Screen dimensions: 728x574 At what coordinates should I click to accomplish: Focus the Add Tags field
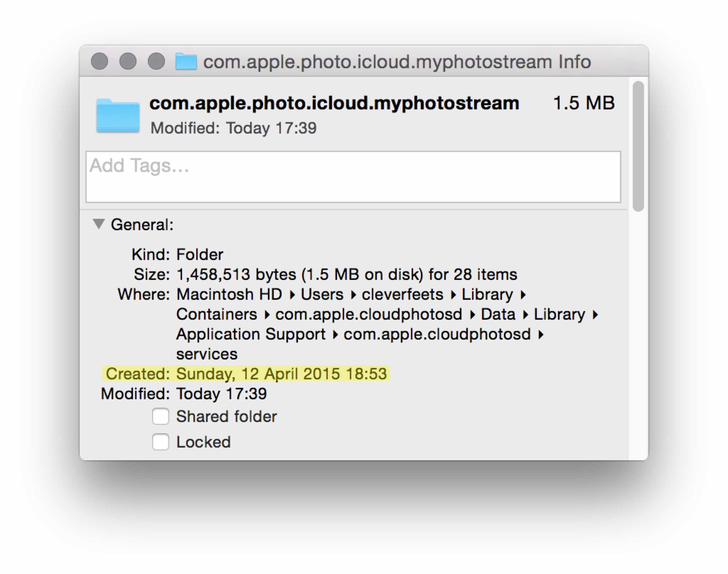click(x=353, y=177)
